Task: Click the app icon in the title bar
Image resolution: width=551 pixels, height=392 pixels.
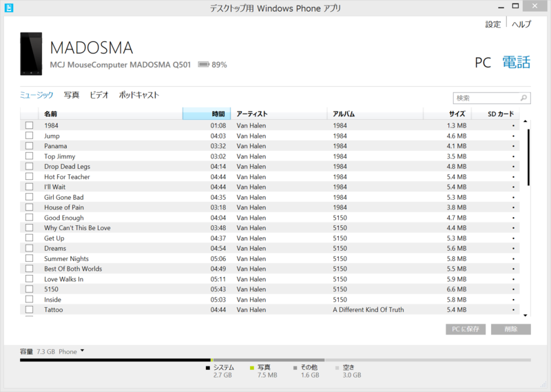Action: (9, 8)
